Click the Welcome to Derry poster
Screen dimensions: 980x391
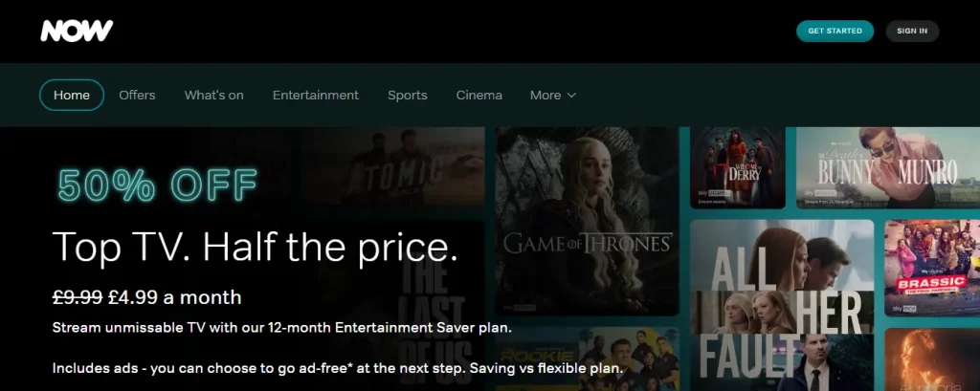738,168
